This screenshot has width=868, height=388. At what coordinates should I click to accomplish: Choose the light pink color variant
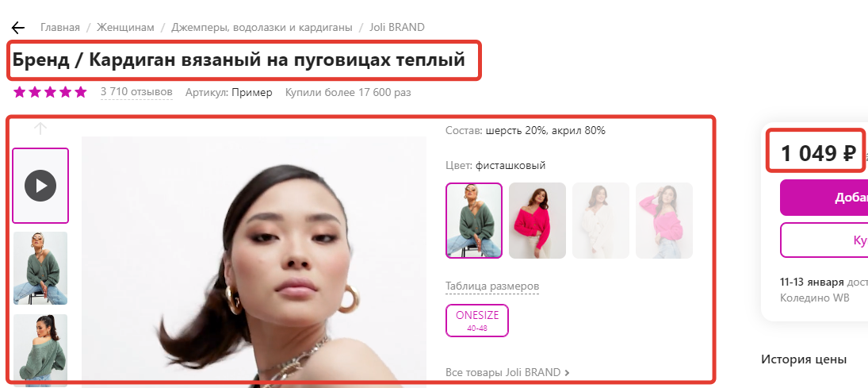point(664,221)
